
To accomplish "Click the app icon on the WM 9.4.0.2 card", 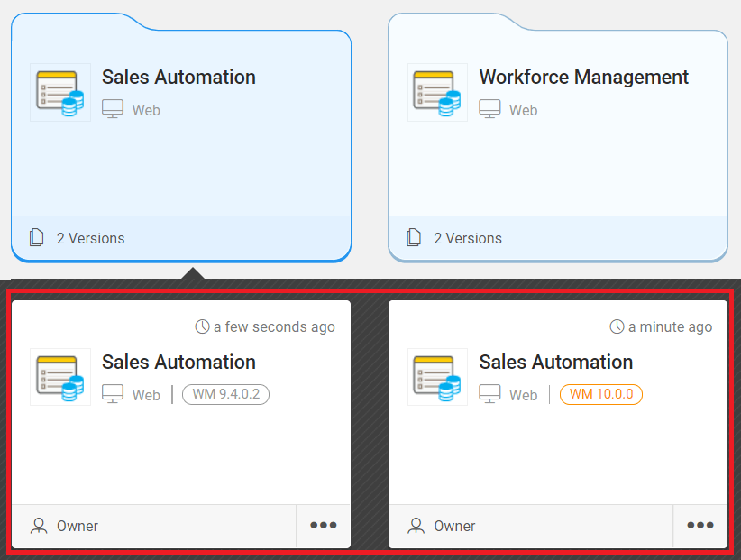I will (60, 377).
